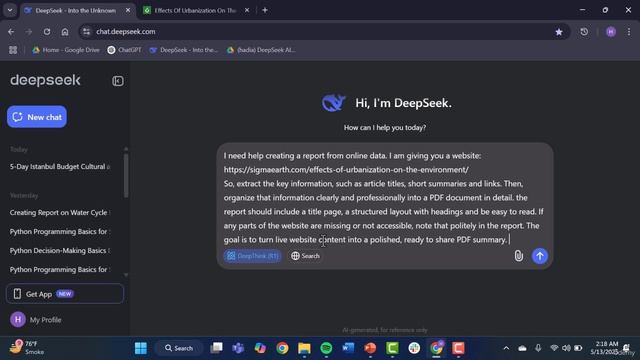The width and height of the screenshot is (640, 360).
Task: Start a New chat
Action: tap(37, 117)
